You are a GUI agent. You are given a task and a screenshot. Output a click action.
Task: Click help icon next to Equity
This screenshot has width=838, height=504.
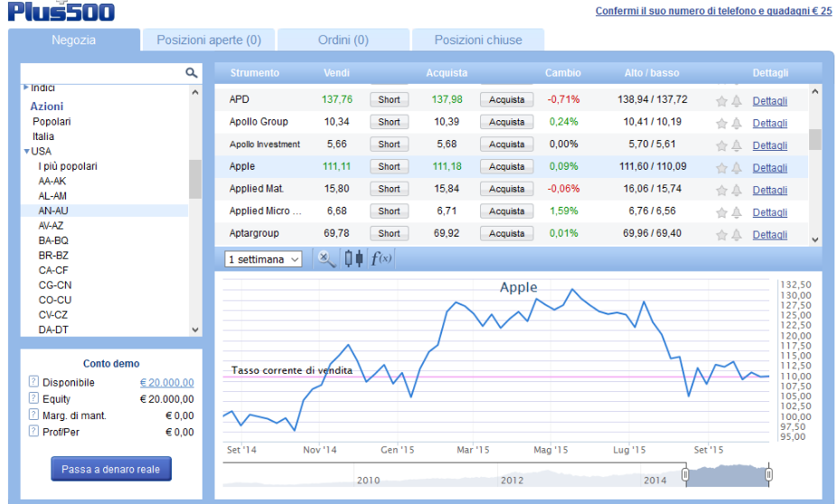point(33,398)
